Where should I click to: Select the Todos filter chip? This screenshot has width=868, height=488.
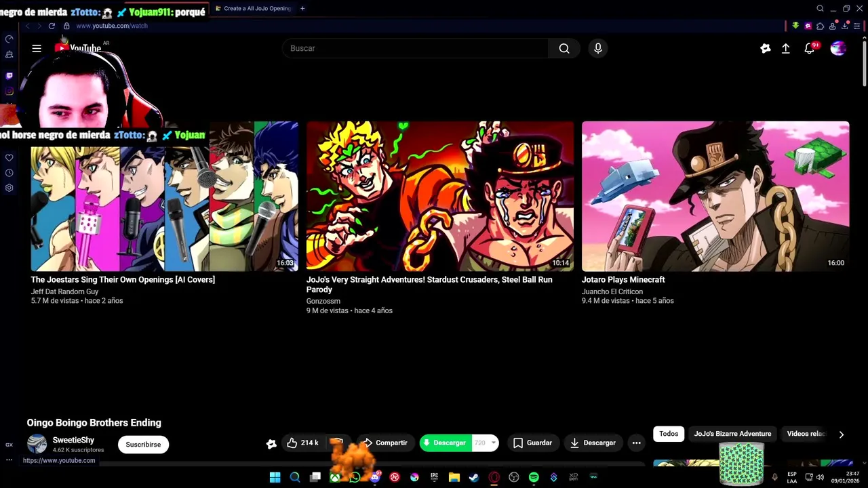pos(669,434)
